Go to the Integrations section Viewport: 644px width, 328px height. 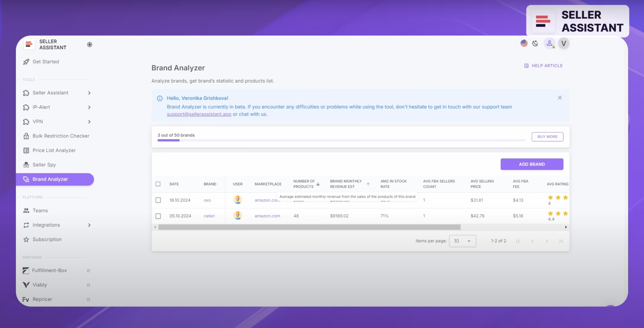click(x=46, y=225)
